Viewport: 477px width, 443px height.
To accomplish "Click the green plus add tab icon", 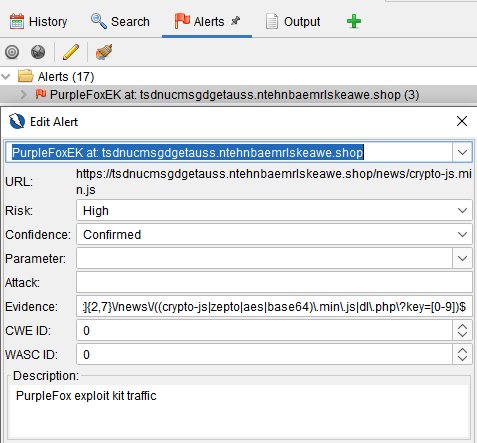I will point(354,22).
